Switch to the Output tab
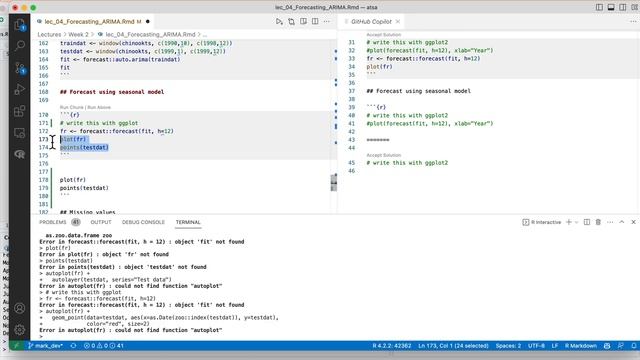640x360 pixels. pos(101,222)
